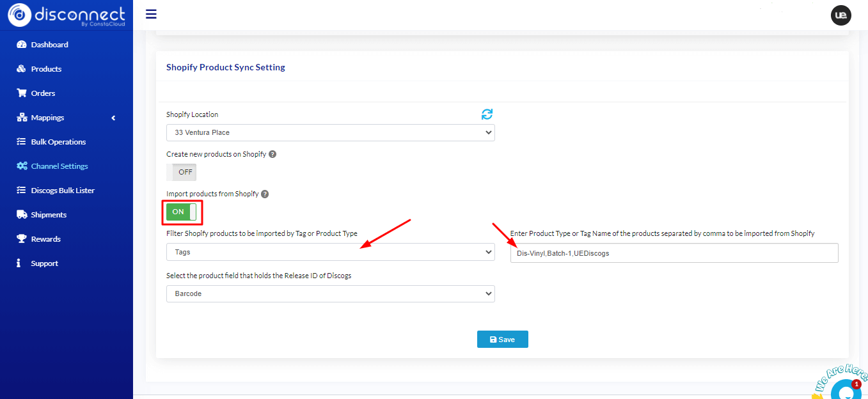Click the Support info icon

tap(19, 263)
